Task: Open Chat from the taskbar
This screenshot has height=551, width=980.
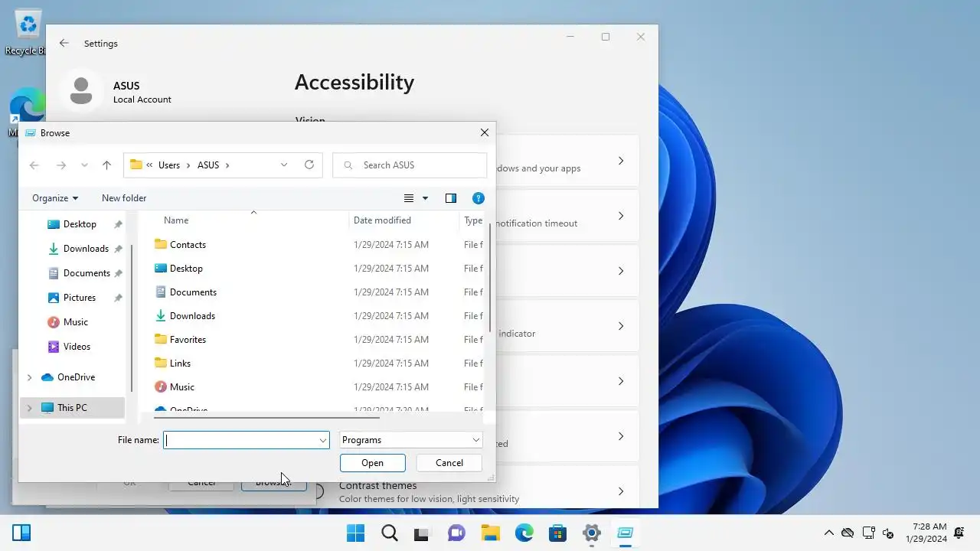Action: (456, 533)
